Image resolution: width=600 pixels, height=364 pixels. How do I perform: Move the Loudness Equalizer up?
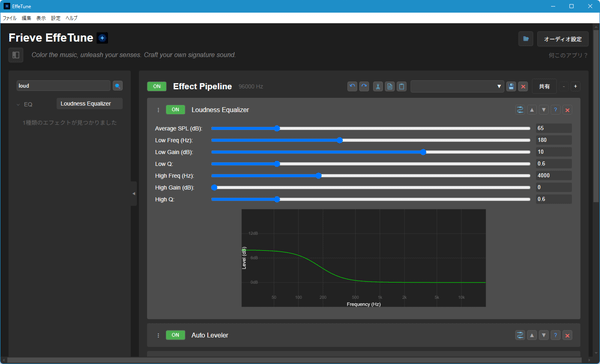(x=532, y=110)
